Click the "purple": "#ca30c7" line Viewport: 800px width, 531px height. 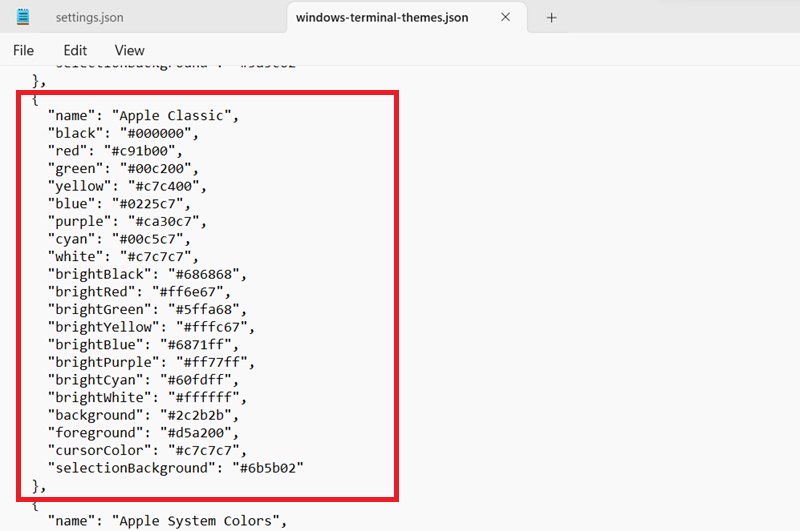coord(128,221)
